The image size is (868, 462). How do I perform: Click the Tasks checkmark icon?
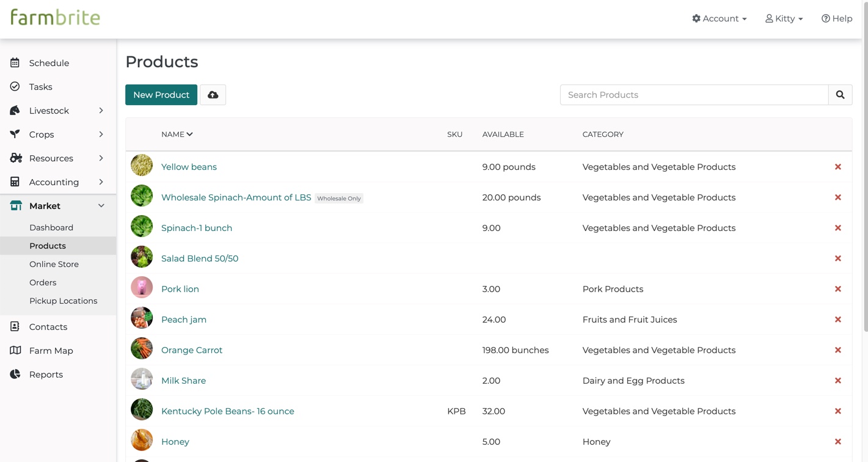click(x=15, y=87)
